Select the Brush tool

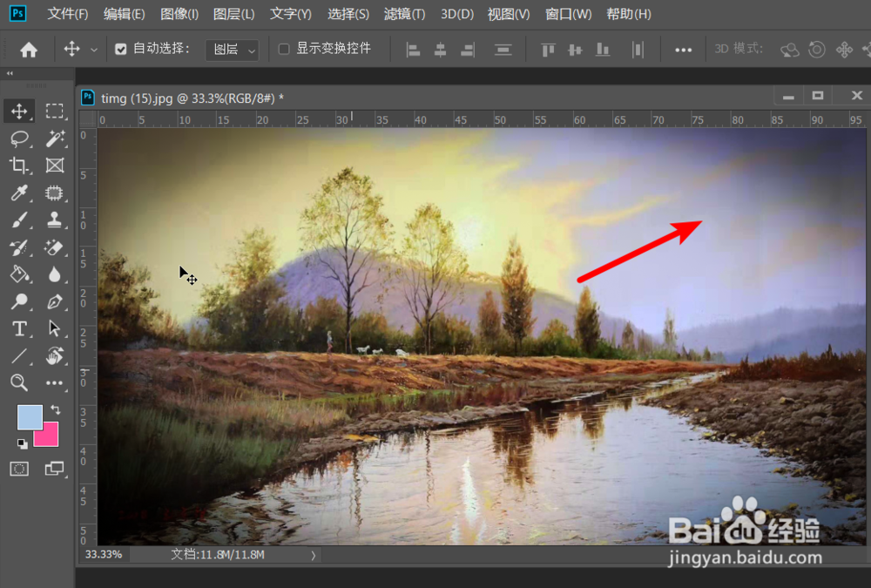[19, 220]
